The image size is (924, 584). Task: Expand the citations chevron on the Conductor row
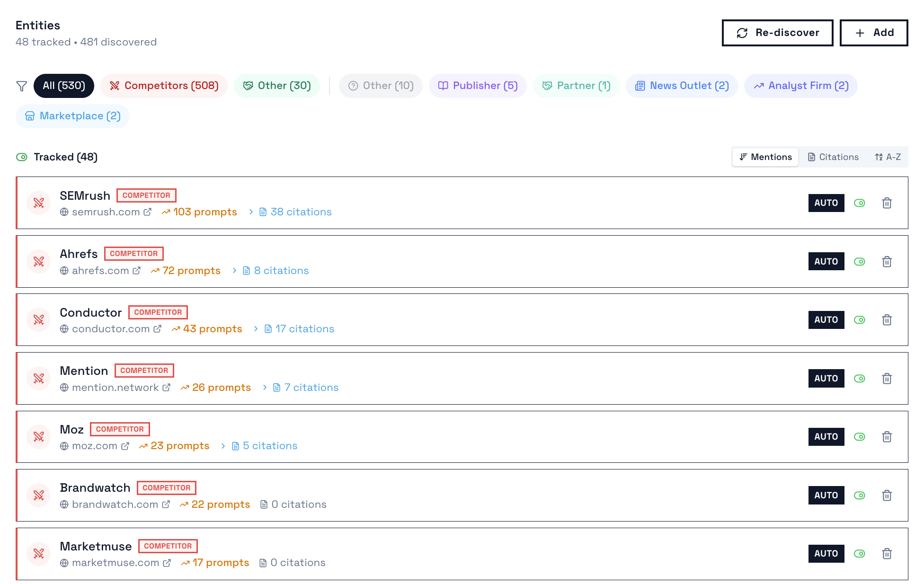click(256, 328)
